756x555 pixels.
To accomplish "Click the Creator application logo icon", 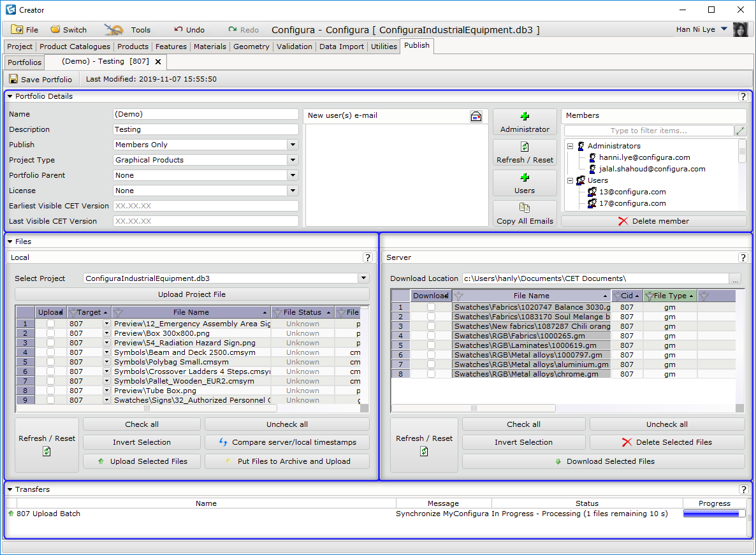I will (11, 10).
